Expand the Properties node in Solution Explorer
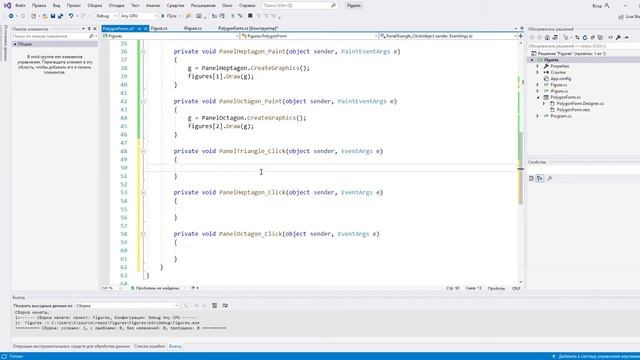 click(x=538, y=66)
